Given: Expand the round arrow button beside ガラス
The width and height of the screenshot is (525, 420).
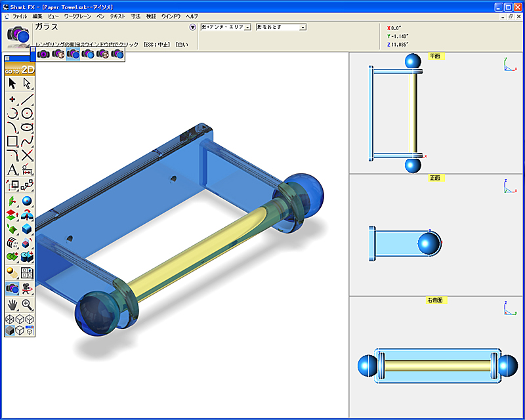Looking at the screenshot, I should click(x=193, y=27).
